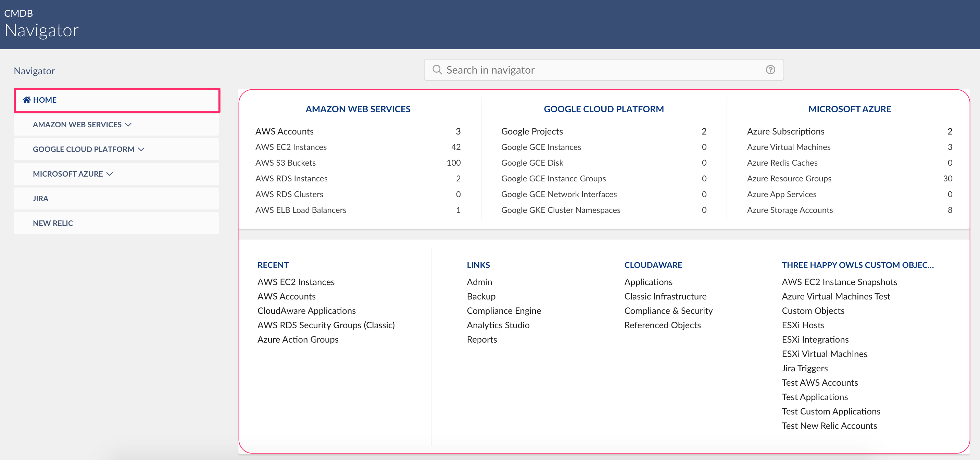Click the Home icon in the sidebar
Image resolution: width=980 pixels, height=460 pixels.
coord(26,100)
